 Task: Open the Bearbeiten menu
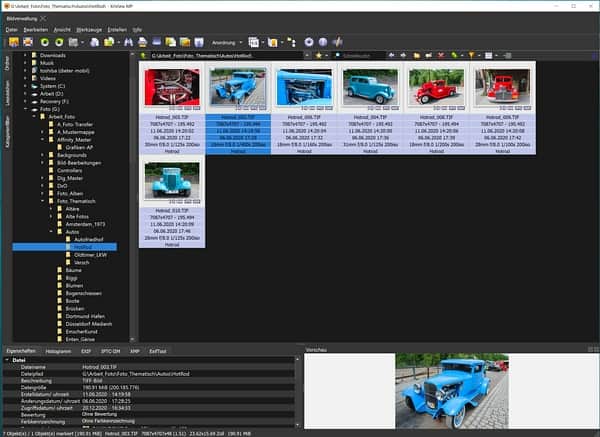pos(36,30)
